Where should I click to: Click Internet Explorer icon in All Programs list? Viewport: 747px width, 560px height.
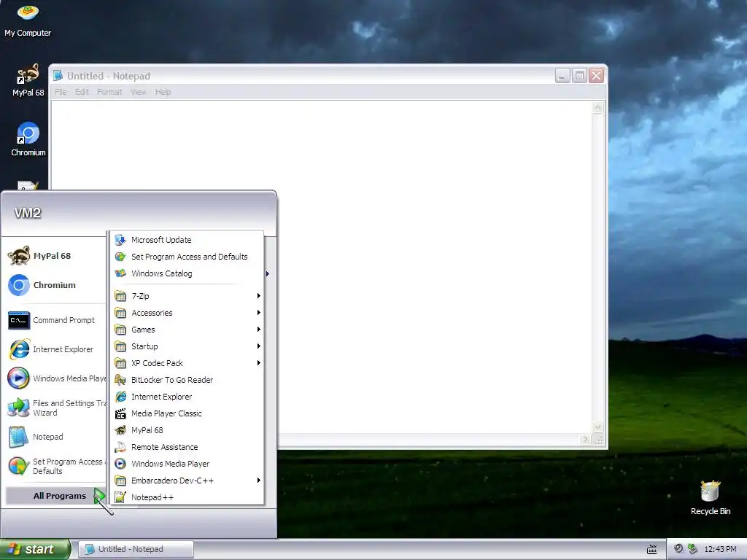(120, 397)
